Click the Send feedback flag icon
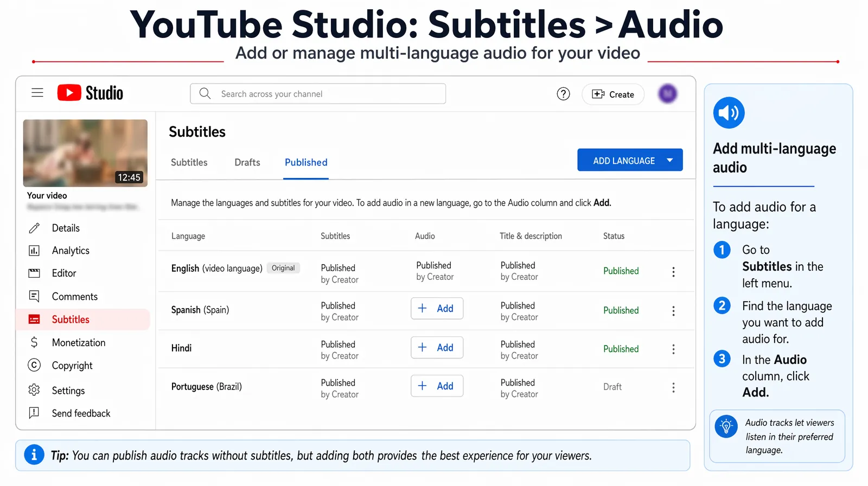The width and height of the screenshot is (868, 486). point(34,413)
